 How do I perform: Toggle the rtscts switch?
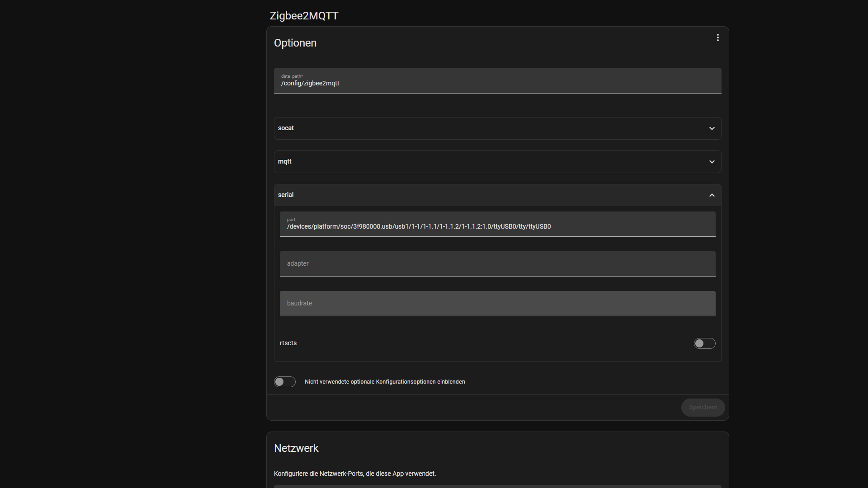coord(704,343)
